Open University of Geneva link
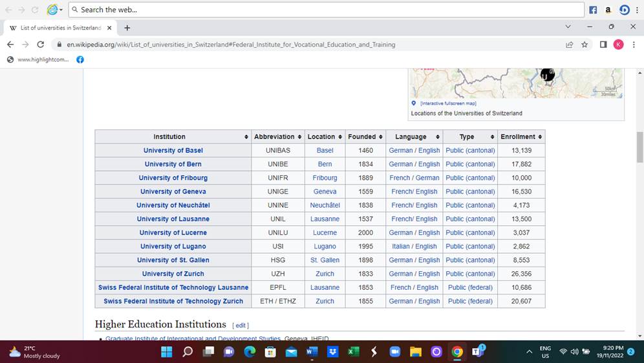 [173, 192]
